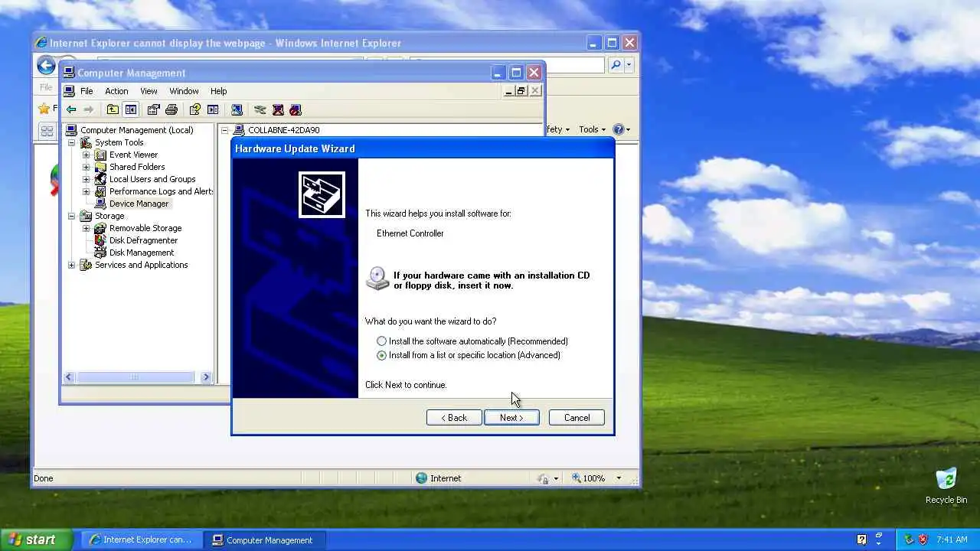The image size is (980, 551).
Task: Click the Disable device icon with red circle
Action: (296, 109)
